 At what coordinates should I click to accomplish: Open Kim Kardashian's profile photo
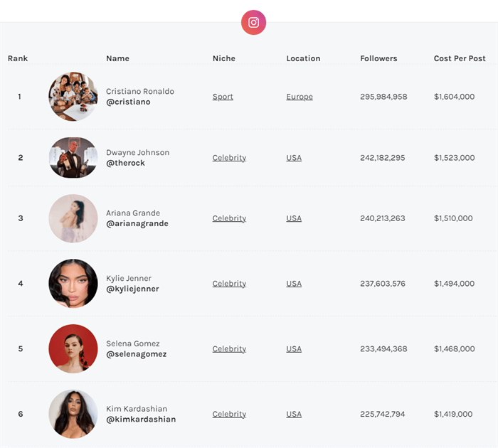pos(73,414)
